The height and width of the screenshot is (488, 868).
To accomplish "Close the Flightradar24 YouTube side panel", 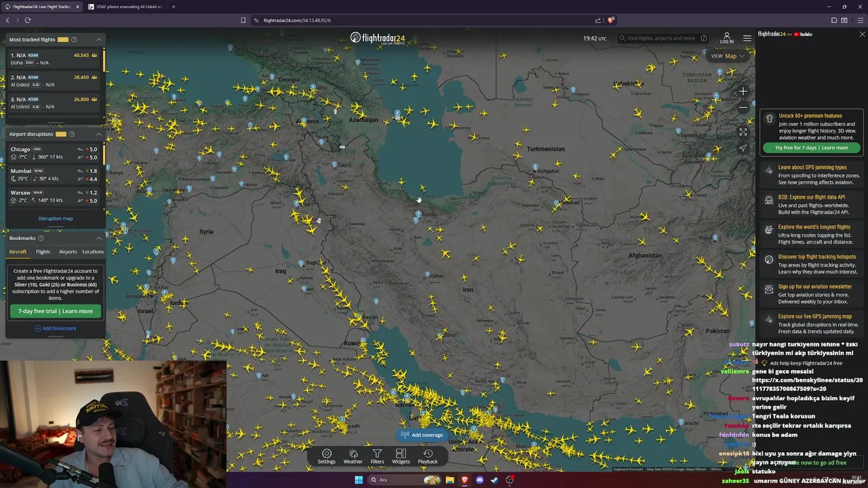I will click(862, 34).
